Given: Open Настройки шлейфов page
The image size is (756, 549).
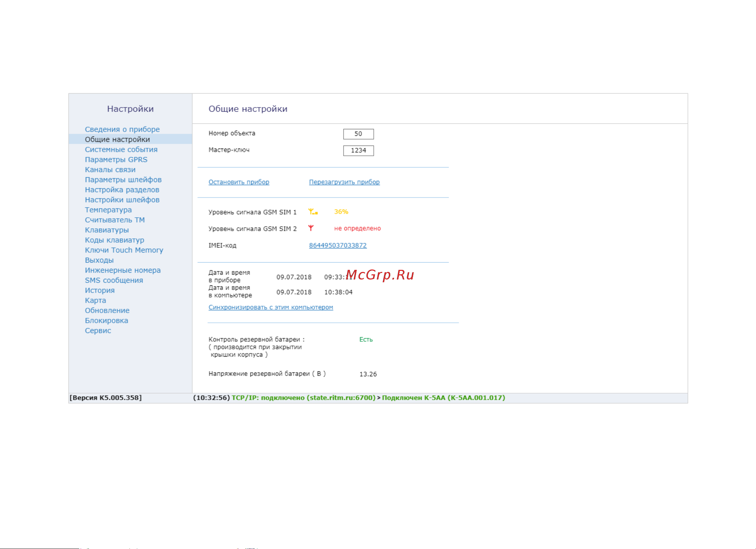Looking at the screenshot, I should click(x=122, y=199).
